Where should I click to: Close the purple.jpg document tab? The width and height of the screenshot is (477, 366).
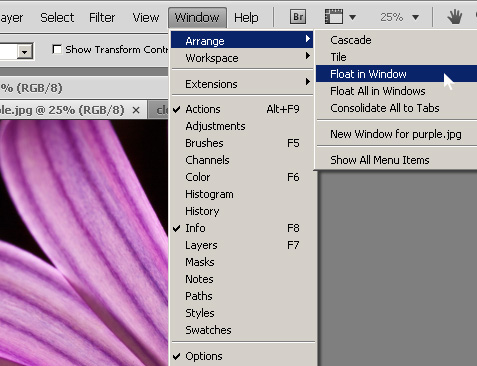point(136,110)
